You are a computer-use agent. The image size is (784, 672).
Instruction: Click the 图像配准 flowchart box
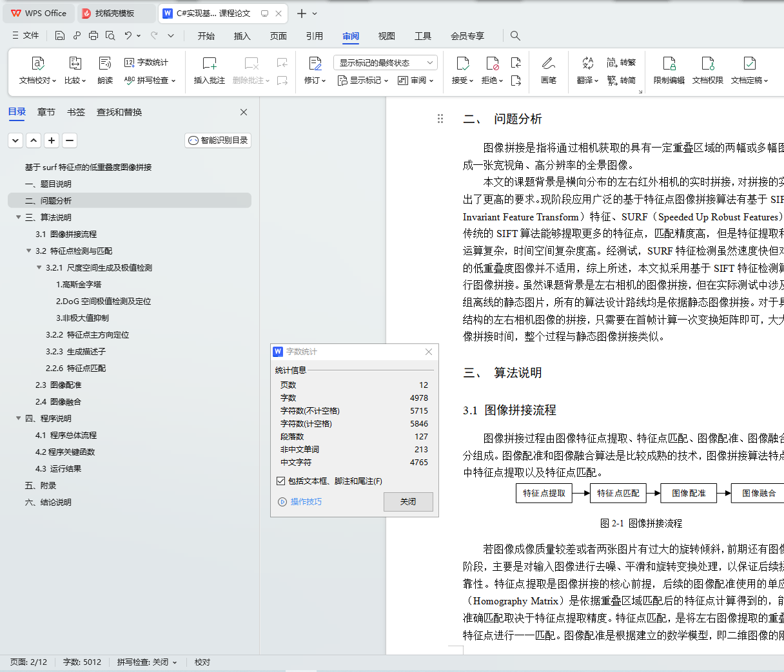click(x=689, y=493)
